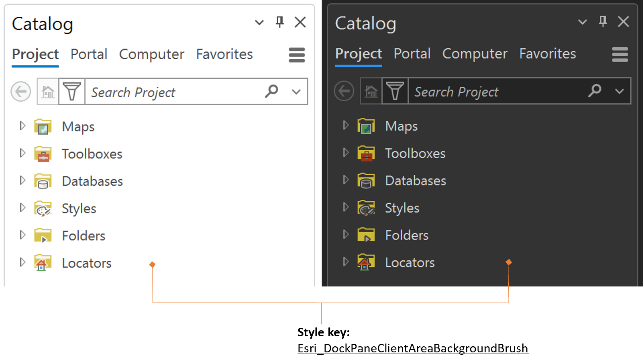
Task: Select the Computer tab in dark pane
Action: point(475,54)
